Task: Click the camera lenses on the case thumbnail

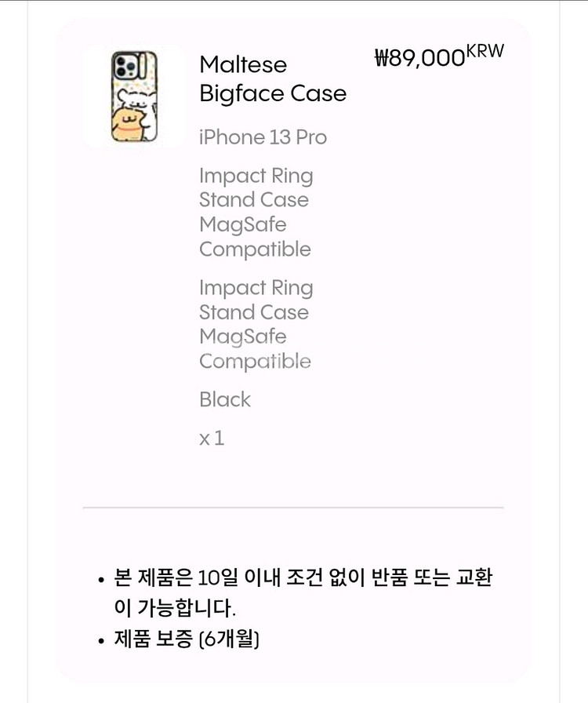Action: click(124, 67)
